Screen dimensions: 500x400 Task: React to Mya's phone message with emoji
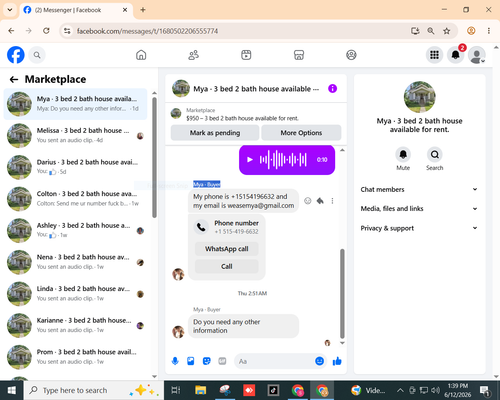[x=308, y=201]
